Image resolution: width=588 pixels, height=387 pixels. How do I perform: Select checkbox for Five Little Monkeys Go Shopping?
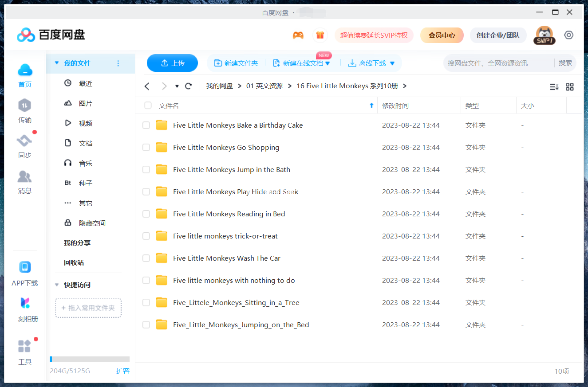click(146, 147)
